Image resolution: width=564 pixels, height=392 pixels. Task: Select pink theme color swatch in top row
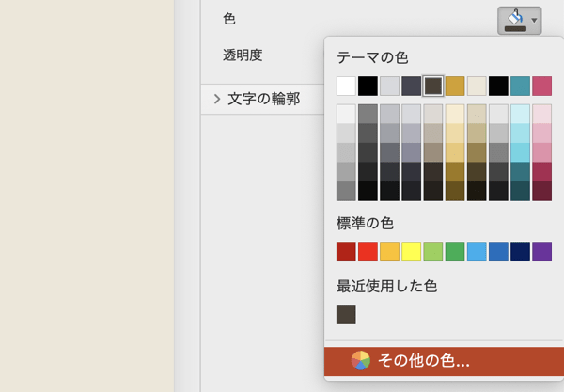[x=542, y=86]
